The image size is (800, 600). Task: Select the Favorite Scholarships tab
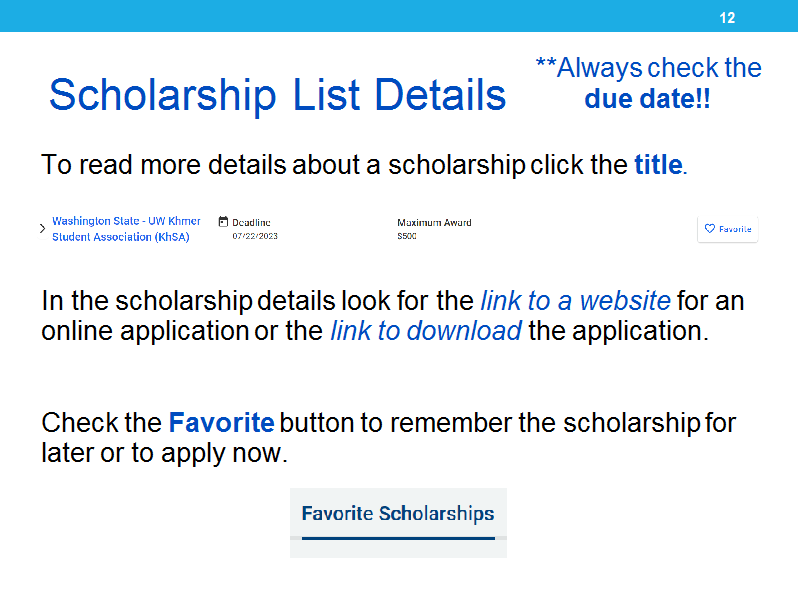tap(398, 513)
